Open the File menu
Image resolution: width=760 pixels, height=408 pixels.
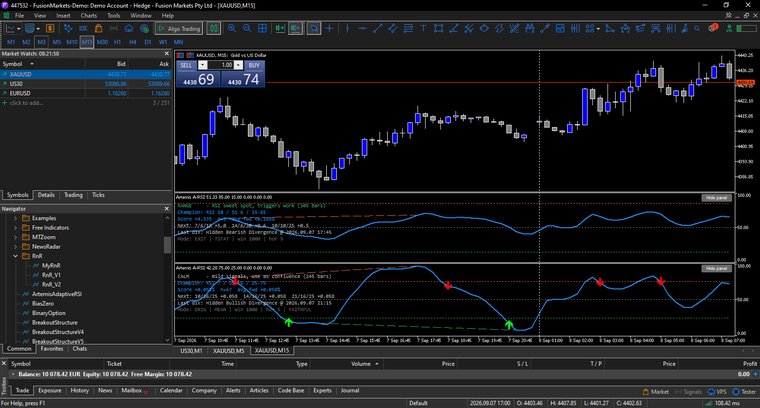pos(19,16)
